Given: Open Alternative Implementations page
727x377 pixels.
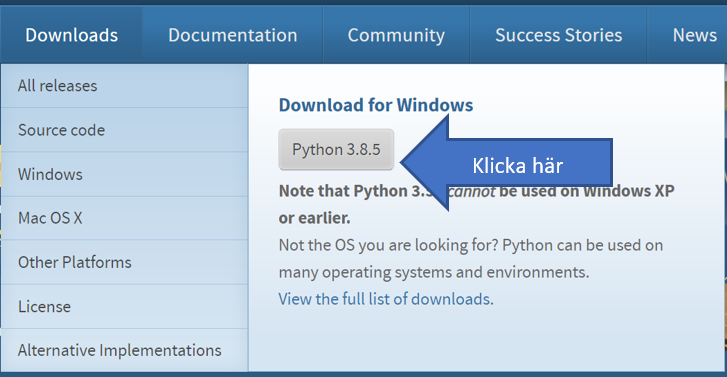Looking at the screenshot, I should tap(124, 350).
